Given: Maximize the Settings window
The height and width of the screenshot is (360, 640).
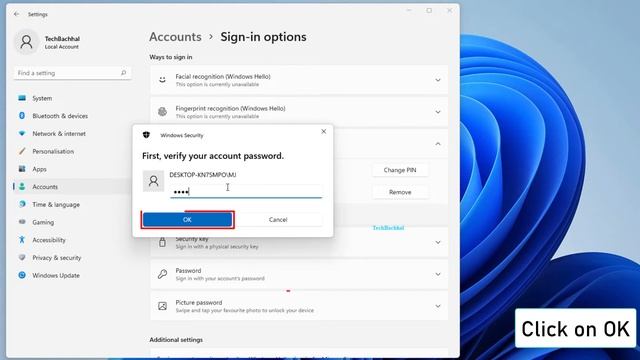Looking at the screenshot, I should (429, 11).
